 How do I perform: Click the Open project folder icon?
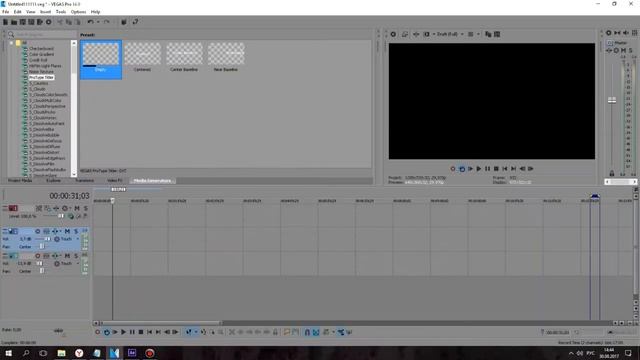click(14, 22)
